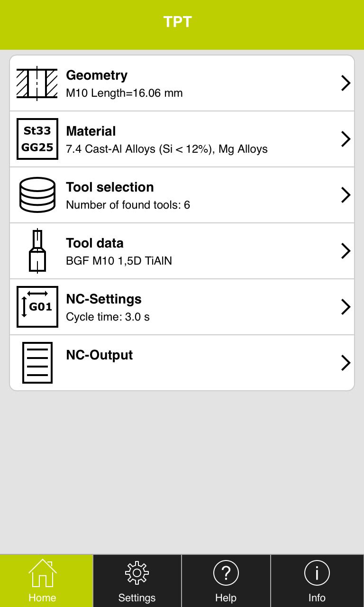The height and width of the screenshot is (607, 364).
Task: Click the NC-Output document icon
Action: point(37,363)
